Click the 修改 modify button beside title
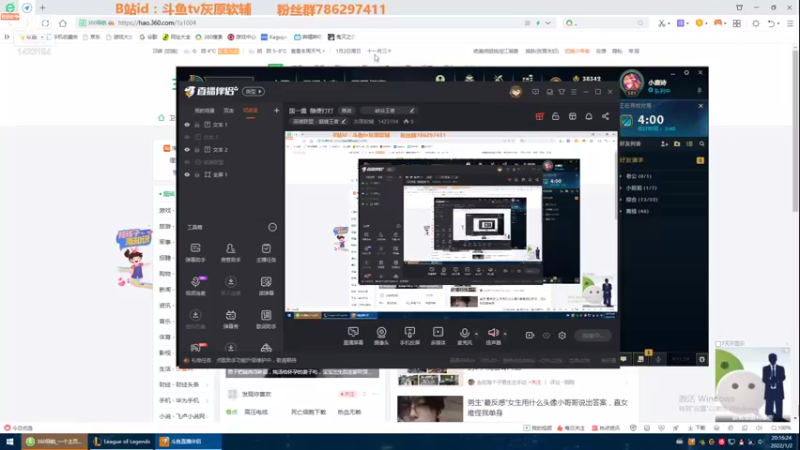This screenshot has width=800, height=450. (346, 110)
